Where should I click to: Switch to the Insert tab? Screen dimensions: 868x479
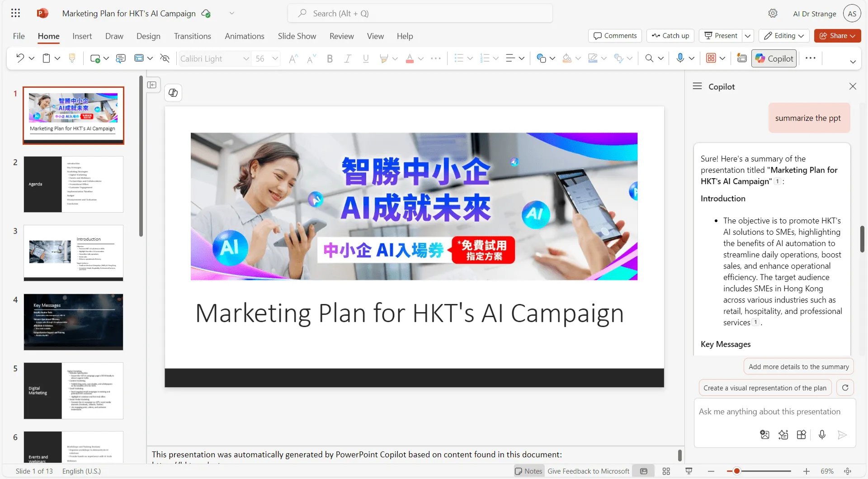pyautogui.click(x=82, y=36)
